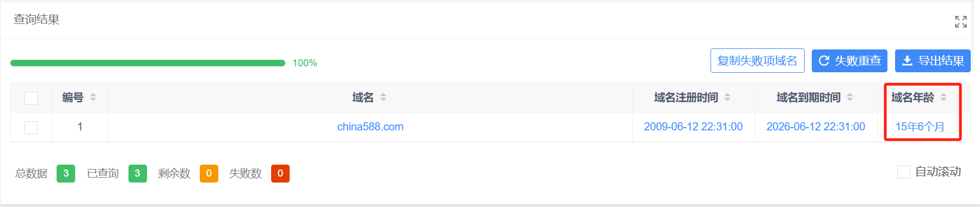Click the 复制失败项域名 button

click(x=757, y=61)
